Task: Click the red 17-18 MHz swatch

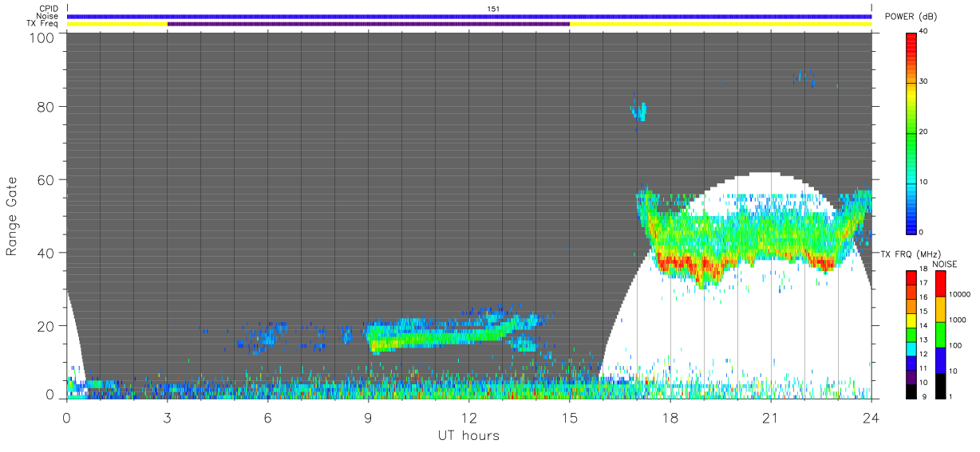Action: 911,277
